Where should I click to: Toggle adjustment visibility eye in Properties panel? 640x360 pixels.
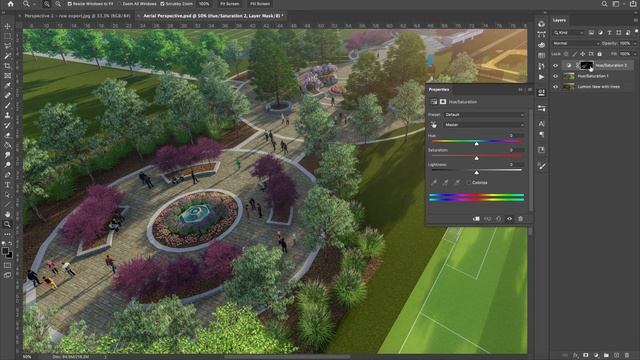click(x=509, y=219)
